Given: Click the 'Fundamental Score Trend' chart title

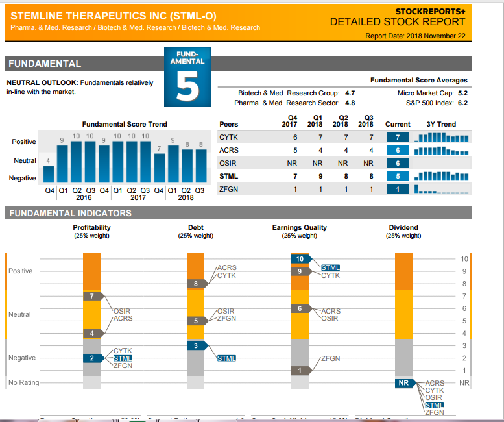Looking at the screenshot, I should (125, 124).
